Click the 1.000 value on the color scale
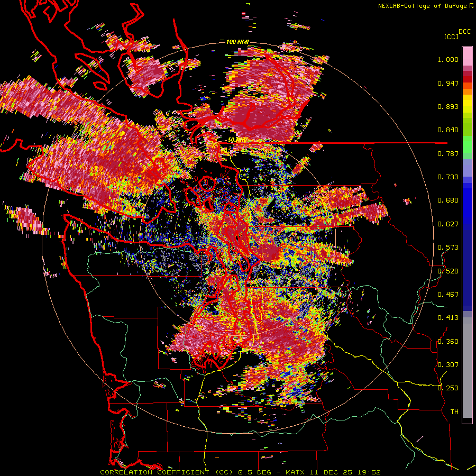This screenshot has width=476, height=476. pos(448,59)
